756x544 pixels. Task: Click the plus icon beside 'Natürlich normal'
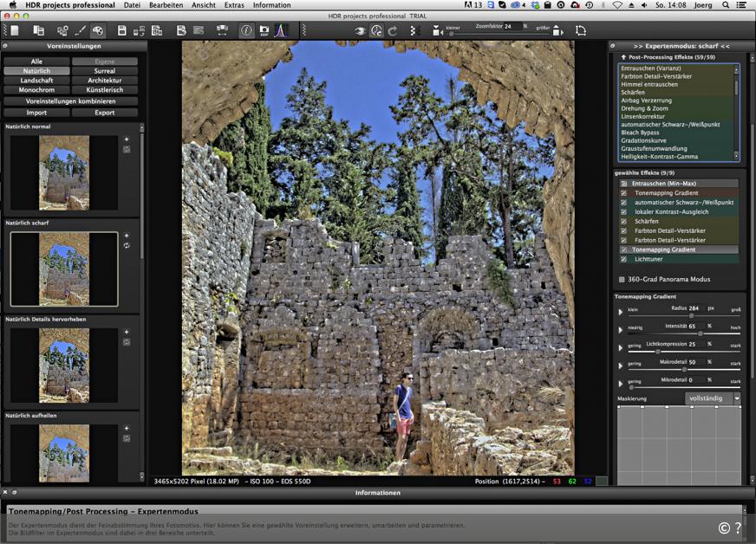pos(127,139)
